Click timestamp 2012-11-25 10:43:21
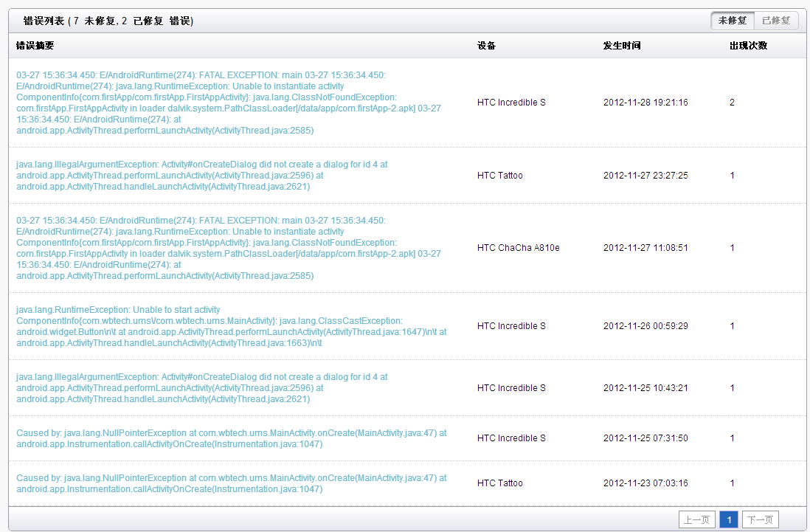The width and height of the screenshot is (810, 532). pos(645,388)
